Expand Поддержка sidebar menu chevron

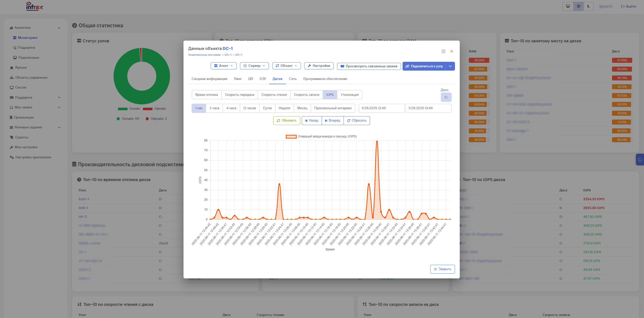coord(59,97)
